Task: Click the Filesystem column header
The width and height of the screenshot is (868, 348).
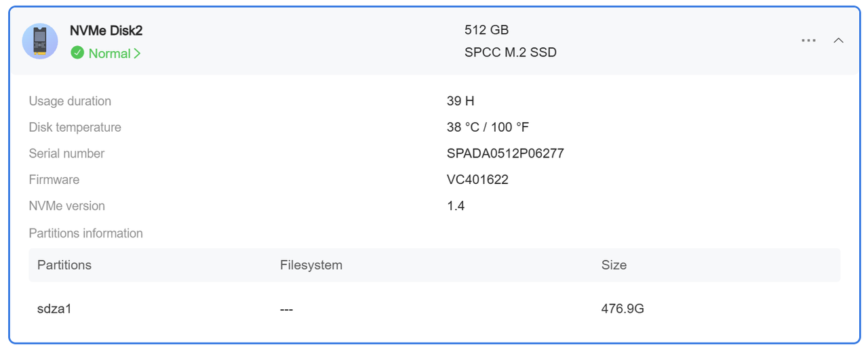Action: (x=311, y=265)
